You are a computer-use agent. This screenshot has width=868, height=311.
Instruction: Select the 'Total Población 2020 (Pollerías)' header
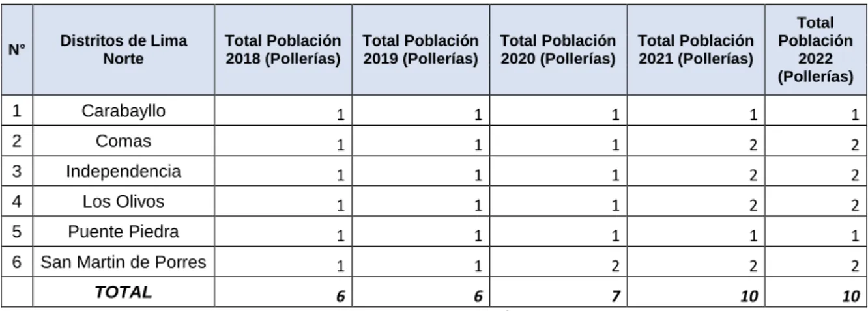[557, 50]
